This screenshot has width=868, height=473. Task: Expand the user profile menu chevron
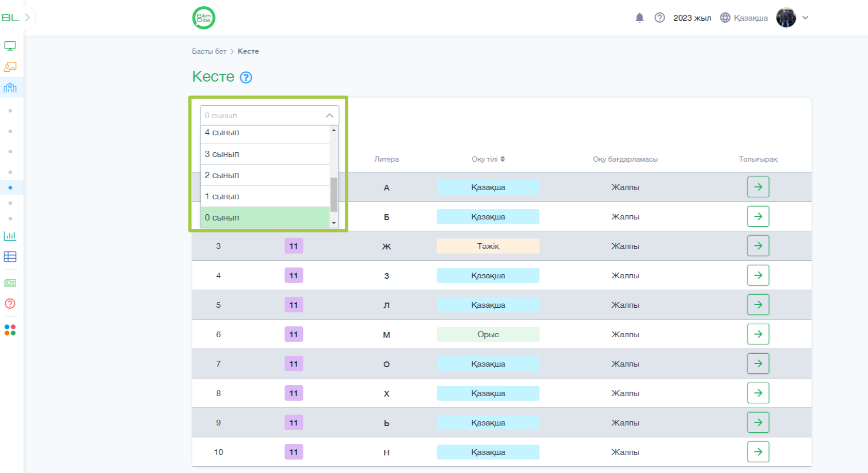(805, 18)
